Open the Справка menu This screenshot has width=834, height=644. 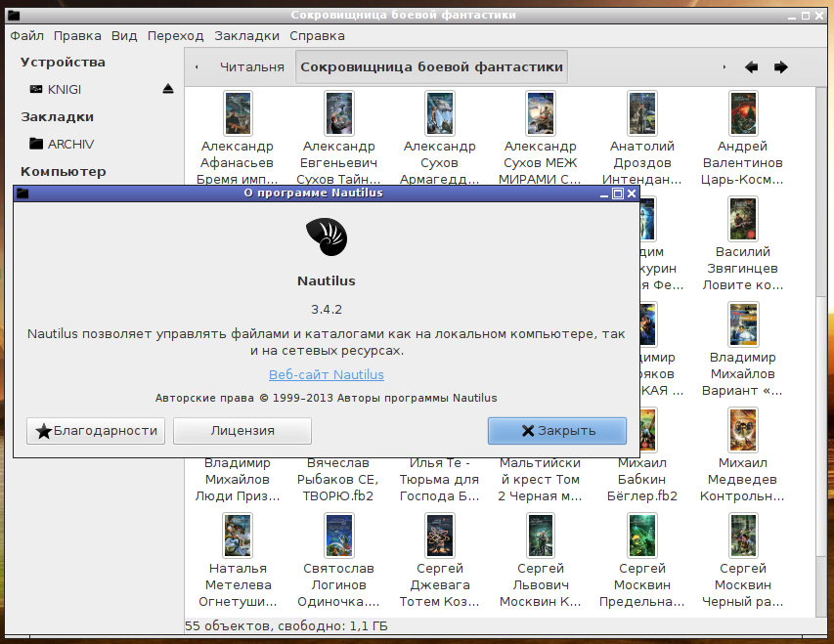point(317,35)
